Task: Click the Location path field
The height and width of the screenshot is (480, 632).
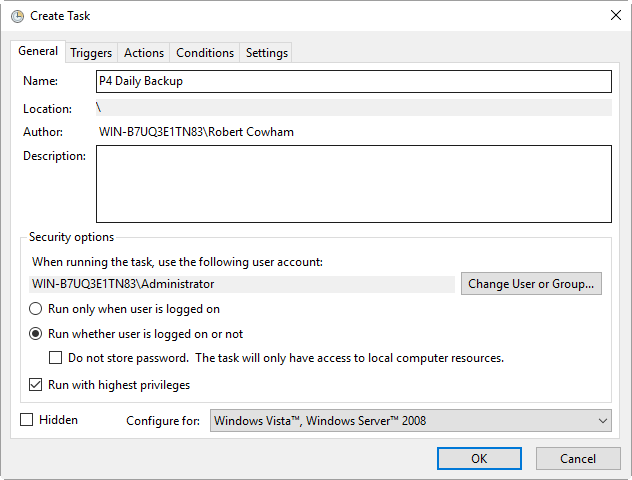Action: [353, 108]
